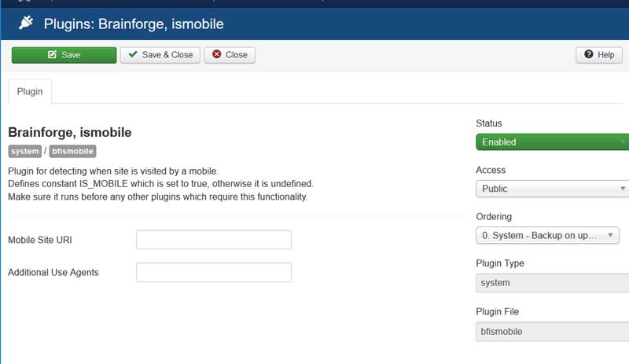This screenshot has width=629, height=364.
Task: Click the Plugin Type system field
Action: [553, 283]
